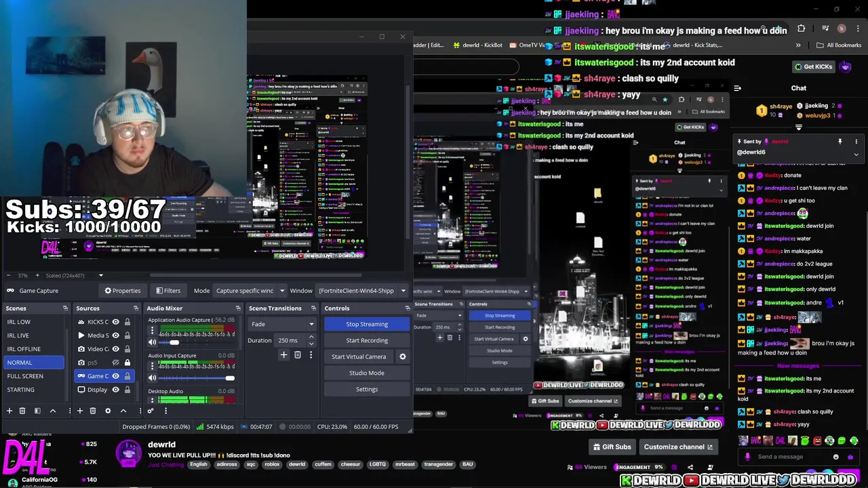Open virtual camera settings gear

[402, 357]
